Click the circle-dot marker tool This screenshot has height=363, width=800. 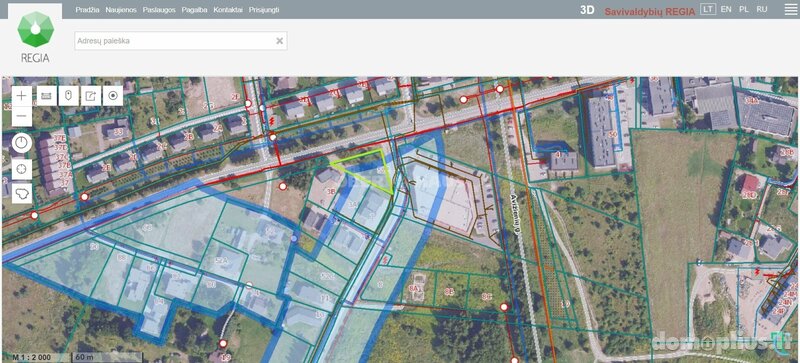click(113, 95)
